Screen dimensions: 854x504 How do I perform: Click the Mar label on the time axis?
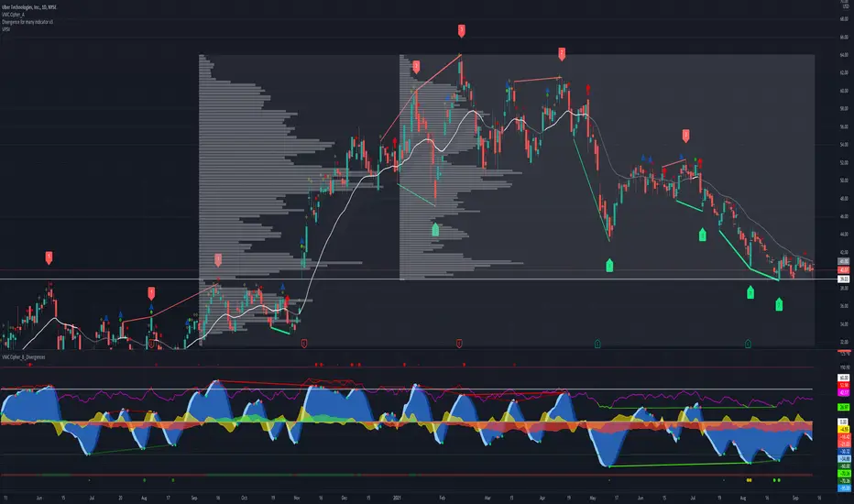pyautogui.click(x=487, y=498)
